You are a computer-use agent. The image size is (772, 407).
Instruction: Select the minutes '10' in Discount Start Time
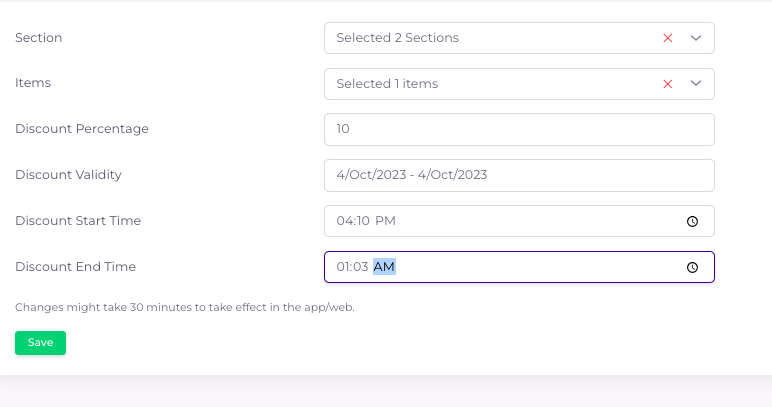[x=363, y=221]
